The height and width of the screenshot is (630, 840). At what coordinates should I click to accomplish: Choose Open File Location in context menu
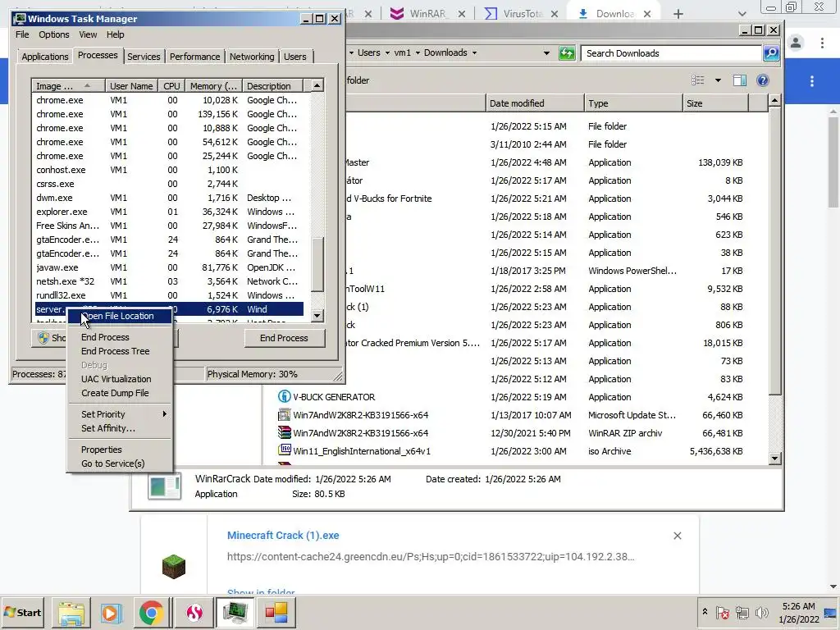point(119,316)
